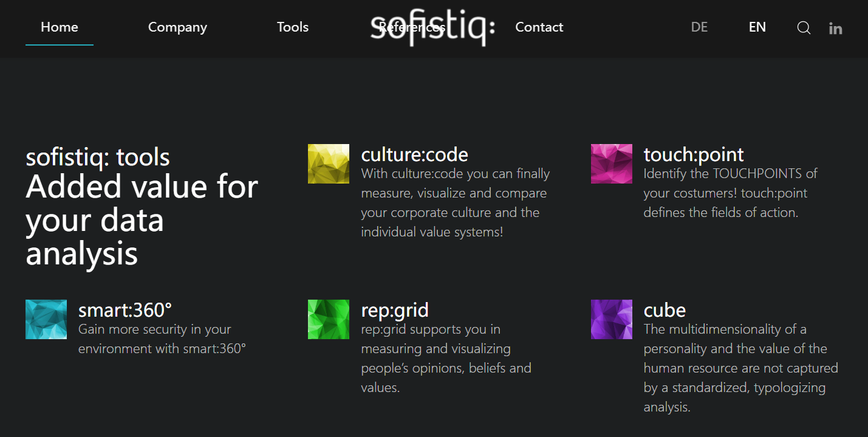The width and height of the screenshot is (868, 437).
Task: Go to the Home menu item
Action: (60, 27)
